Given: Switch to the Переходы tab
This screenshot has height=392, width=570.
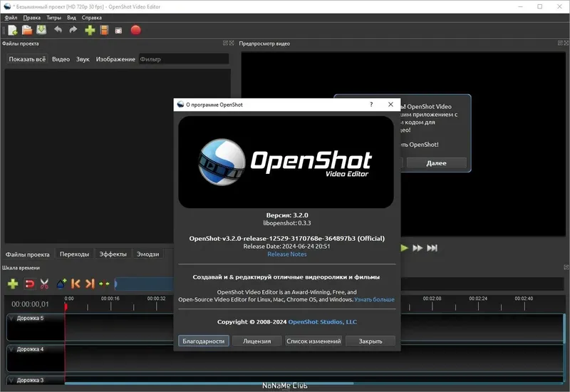Looking at the screenshot, I should tap(75, 254).
